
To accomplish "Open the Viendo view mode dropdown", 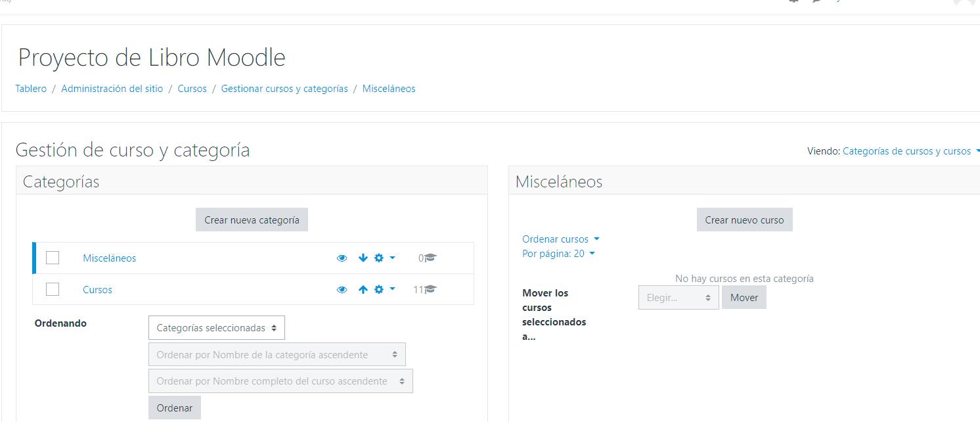I will coord(911,151).
